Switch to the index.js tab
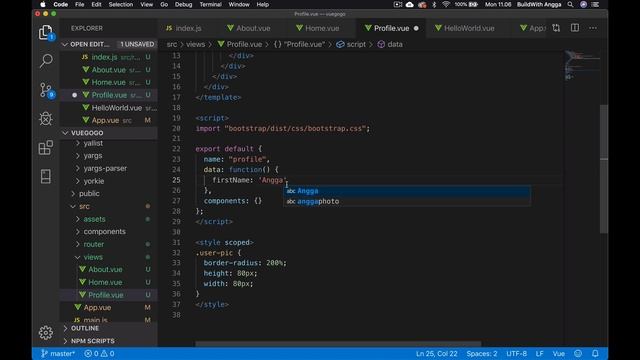Viewport: 640px width, 360px height. [x=188, y=28]
